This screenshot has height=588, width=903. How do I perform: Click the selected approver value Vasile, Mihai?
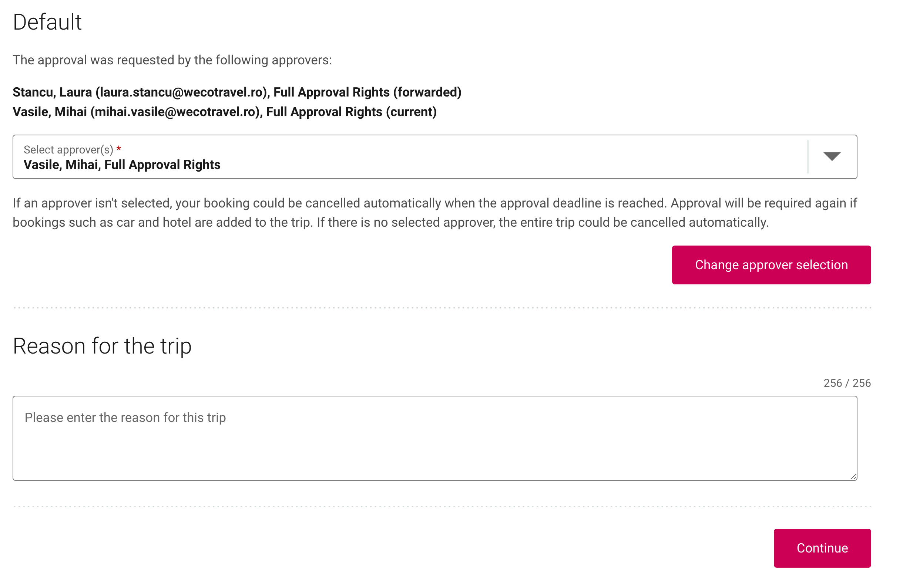pos(121,165)
